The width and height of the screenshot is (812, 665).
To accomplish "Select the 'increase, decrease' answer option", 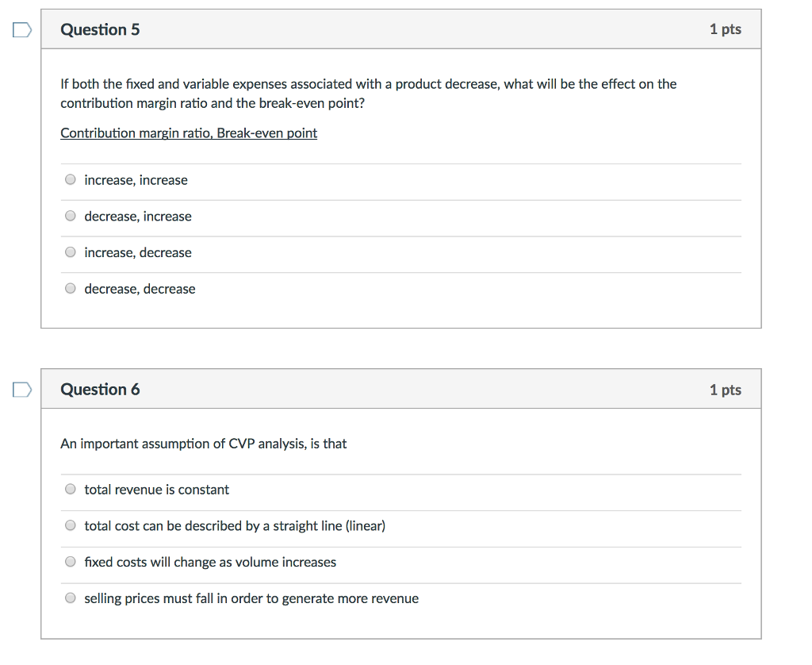I will (x=70, y=252).
